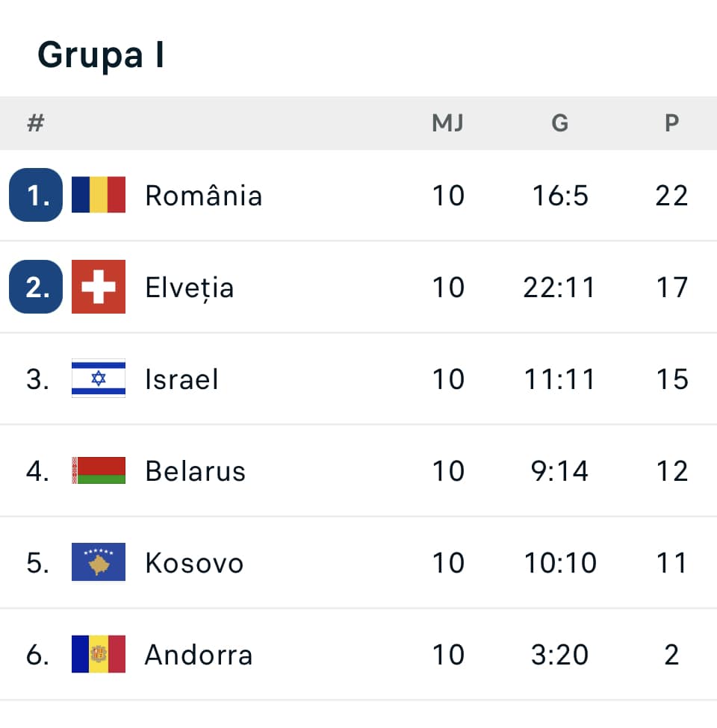Viewport: 717px width, 728px height.
Task: Sort by the P column header
Action: (x=671, y=123)
